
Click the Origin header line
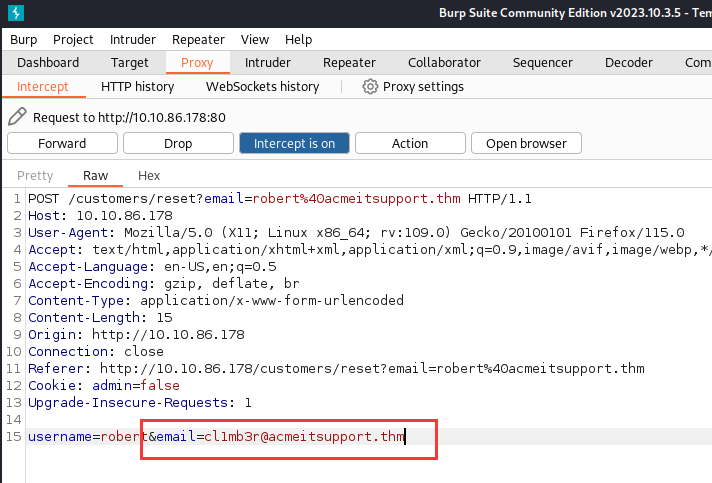(x=136, y=335)
